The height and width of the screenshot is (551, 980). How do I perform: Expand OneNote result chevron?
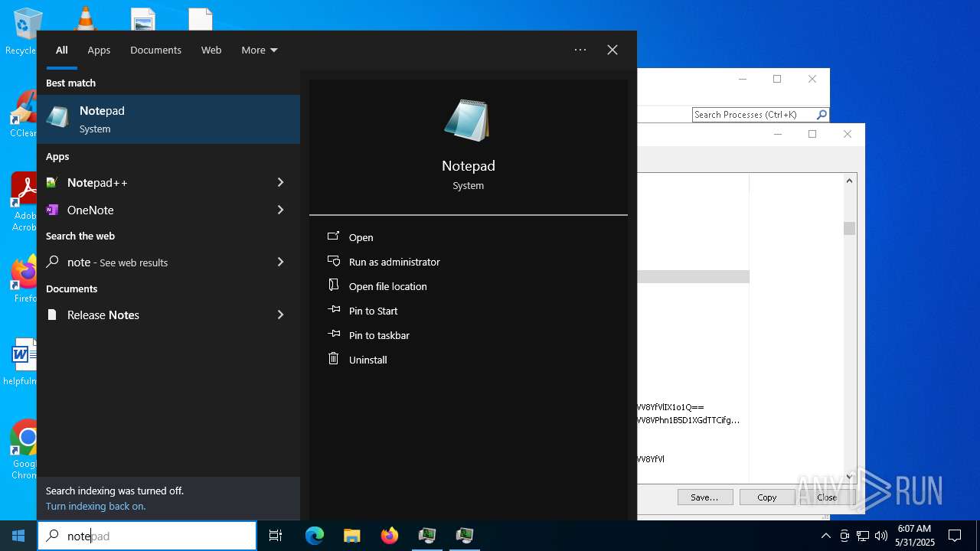[x=280, y=210]
